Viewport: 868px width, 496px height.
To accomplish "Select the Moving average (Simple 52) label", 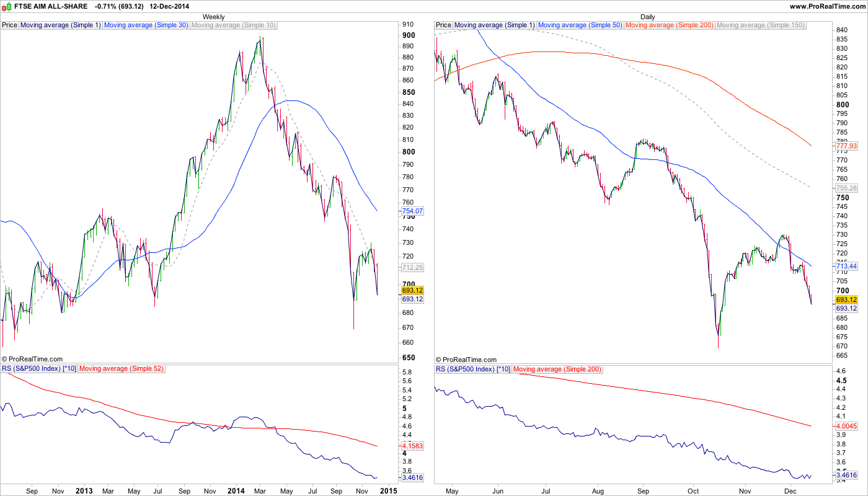I will point(122,369).
